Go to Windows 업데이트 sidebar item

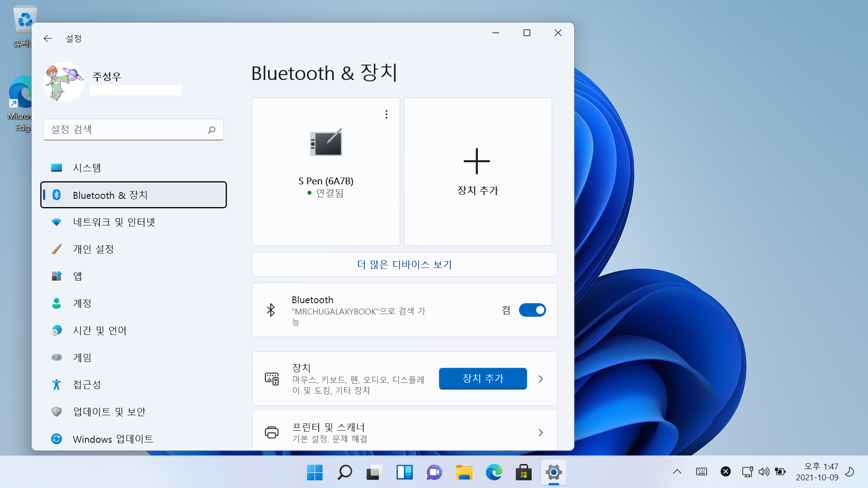113,439
